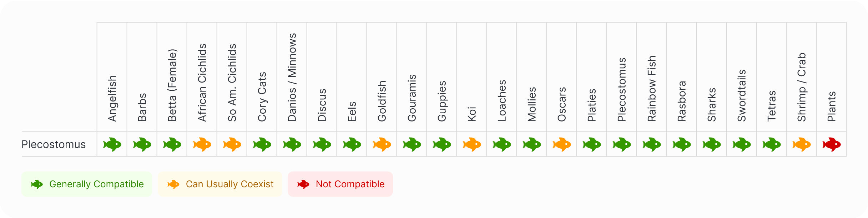Click the orange fish under Shrimp / Crab
This screenshot has width=868, height=218.
pyautogui.click(x=802, y=144)
